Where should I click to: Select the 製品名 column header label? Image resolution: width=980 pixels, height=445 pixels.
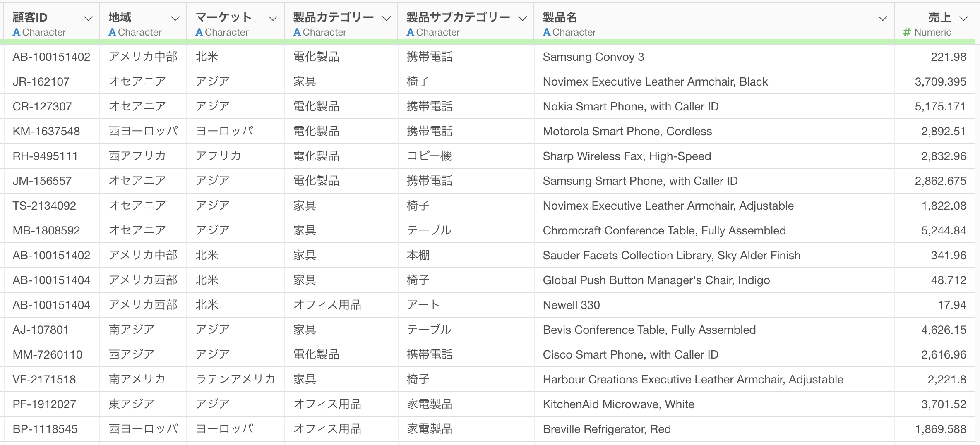click(560, 17)
